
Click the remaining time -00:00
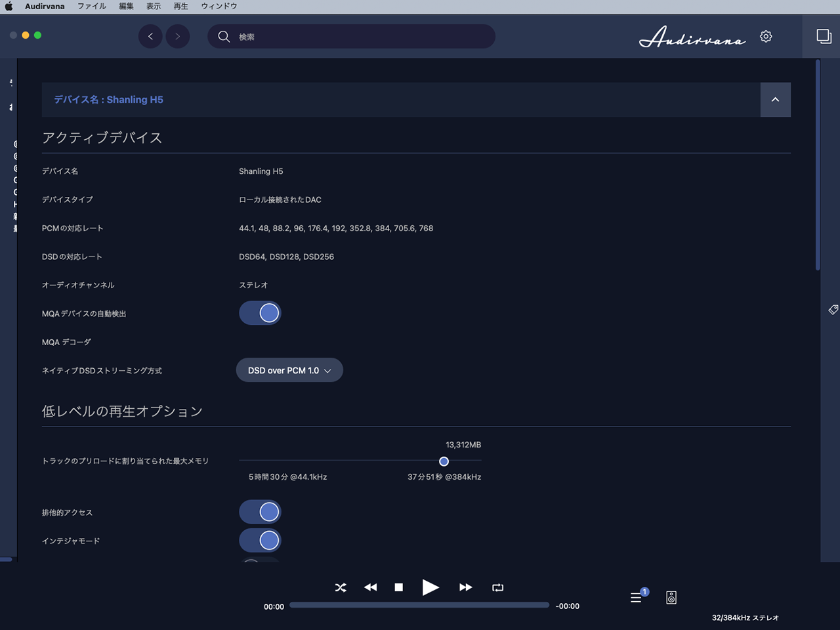(x=568, y=606)
